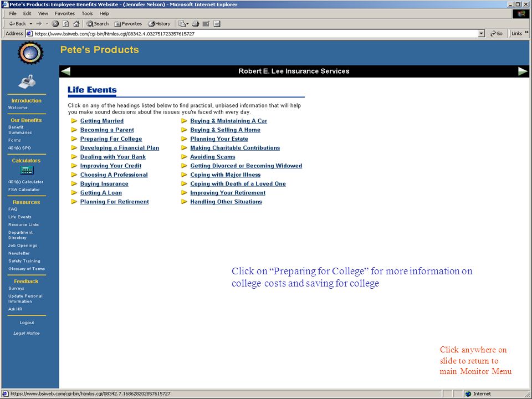Open Safety Training in sidebar

24,261
